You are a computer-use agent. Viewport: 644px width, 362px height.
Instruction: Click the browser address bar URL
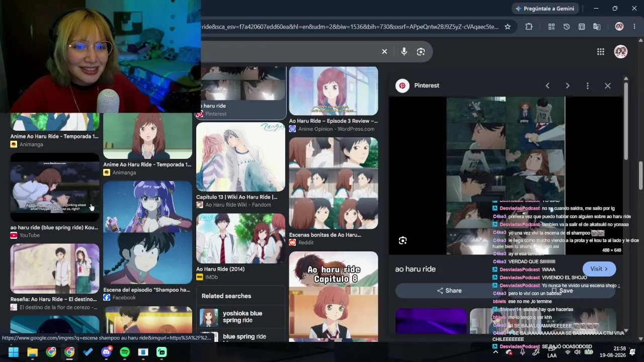pyautogui.click(x=350, y=27)
